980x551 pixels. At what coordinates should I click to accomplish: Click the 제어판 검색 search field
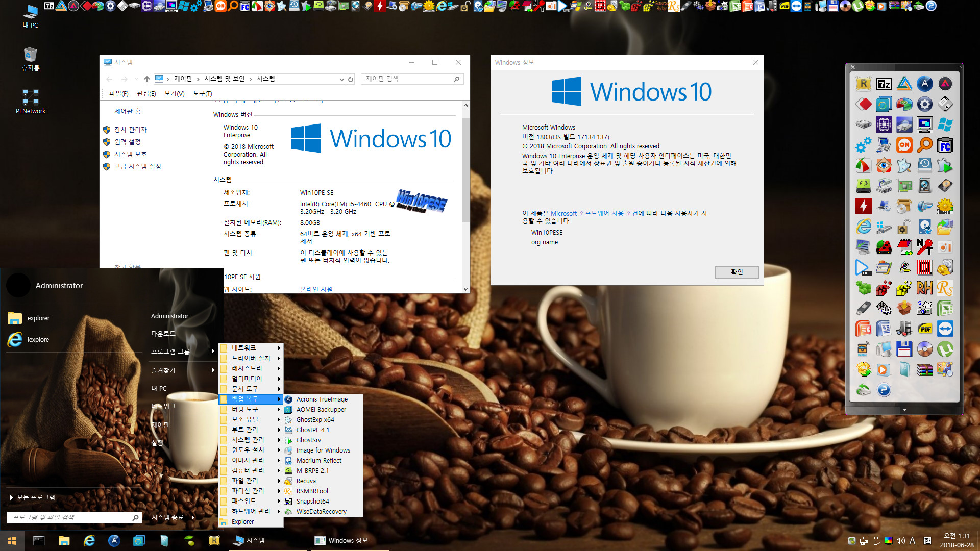pos(412,79)
